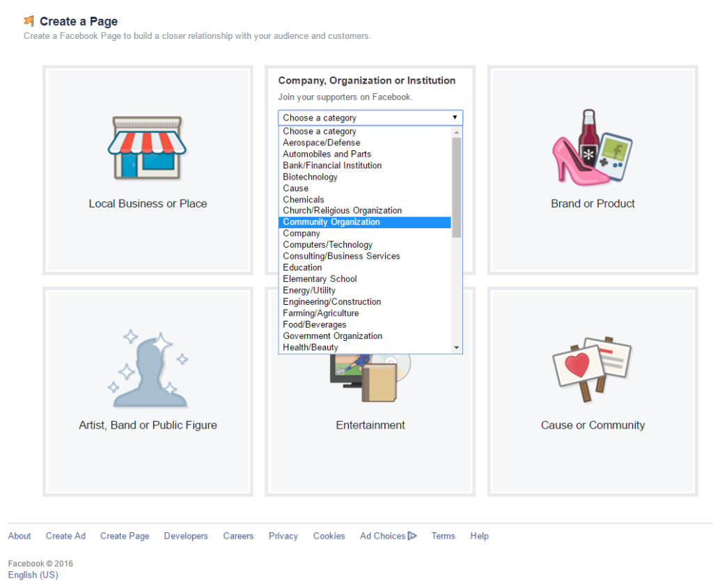Click the Artist silhouette with sparkles icon

(x=148, y=369)
